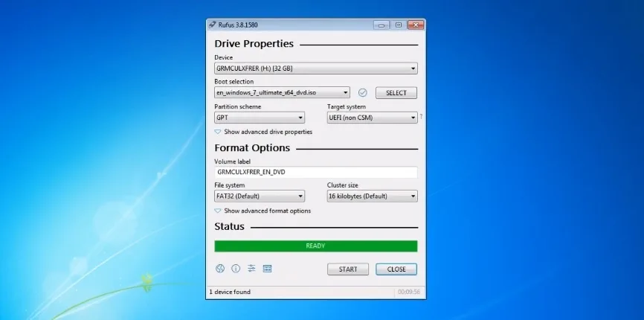The height and width of the screenshot is (320, 644).
Task: Click the '1 device found' status text
Action: click(x=230, y=292)
